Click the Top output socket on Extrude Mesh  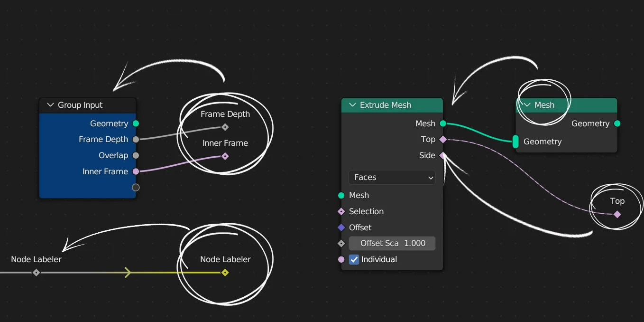click(x=442, y=139)
